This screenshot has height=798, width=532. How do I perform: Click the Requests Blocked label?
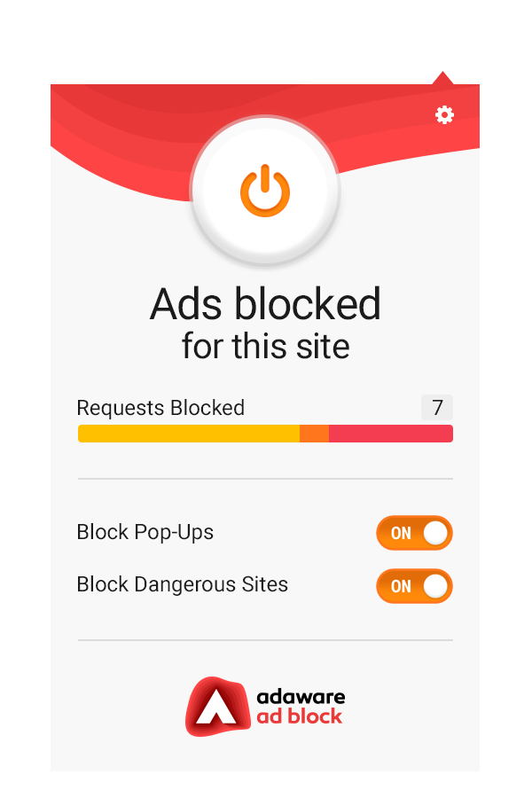coord(160,408)
